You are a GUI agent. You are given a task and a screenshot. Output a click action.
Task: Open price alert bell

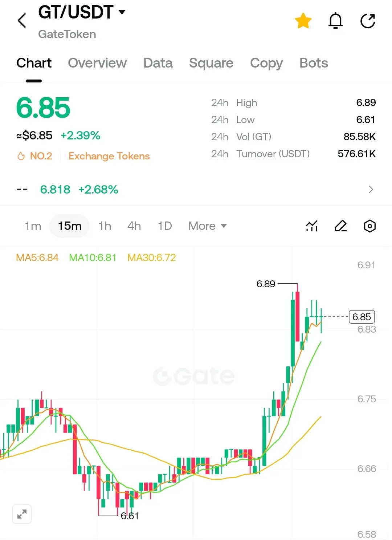[x=335, y=21]
